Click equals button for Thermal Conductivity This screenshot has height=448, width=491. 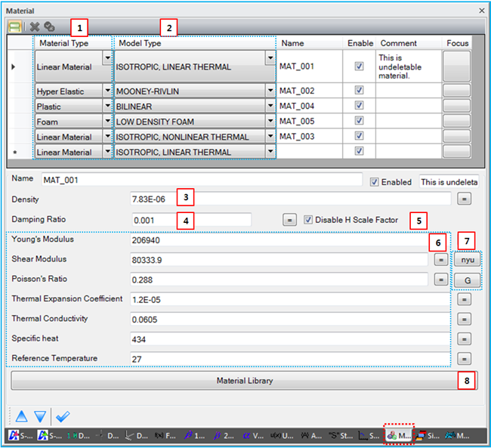coord(464,320)
